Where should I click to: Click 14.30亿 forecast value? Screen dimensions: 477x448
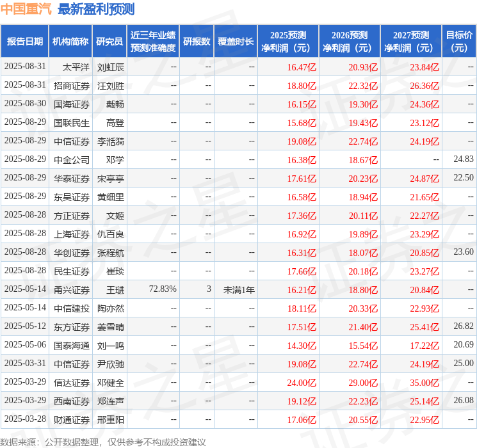click(302, 346)
